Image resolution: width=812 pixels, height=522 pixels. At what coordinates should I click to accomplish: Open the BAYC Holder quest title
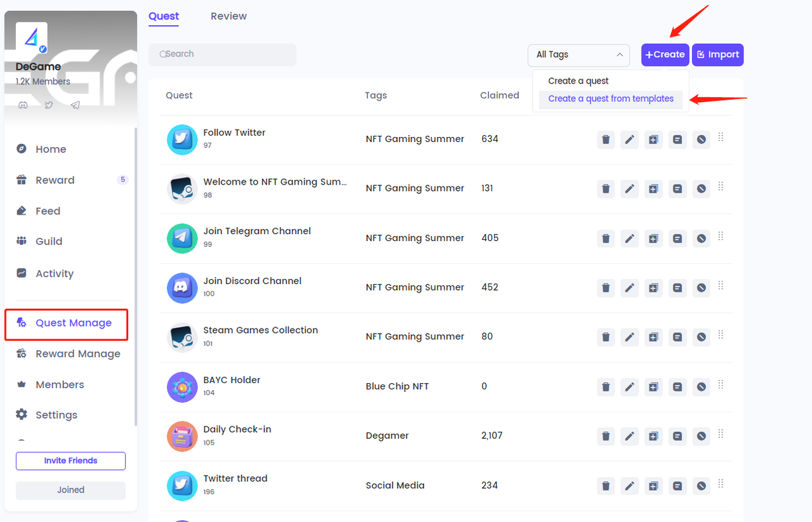tap(232, 380)
